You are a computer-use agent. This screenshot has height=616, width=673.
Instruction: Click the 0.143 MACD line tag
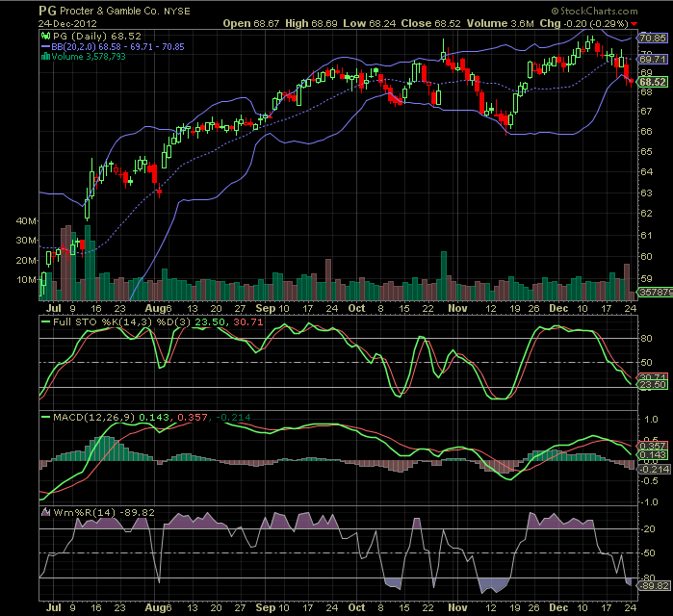(653, 455)
